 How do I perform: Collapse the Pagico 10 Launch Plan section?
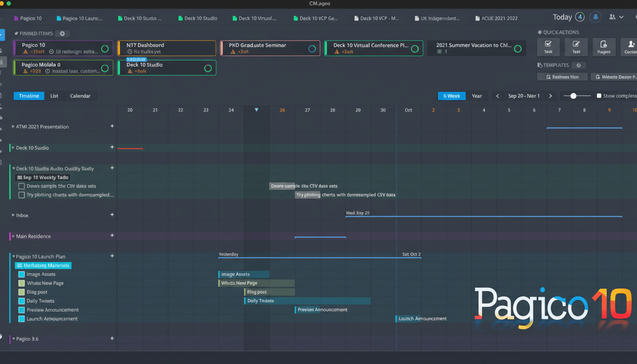13,256
